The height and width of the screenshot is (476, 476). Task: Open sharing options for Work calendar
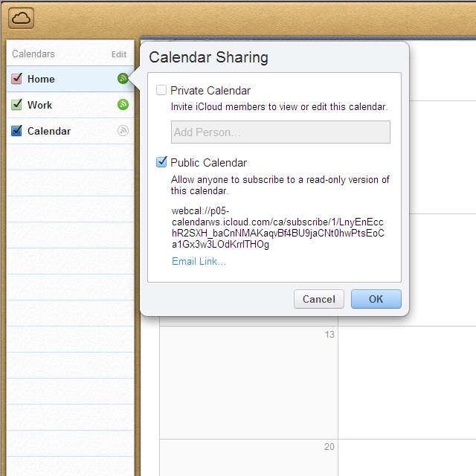coord(123,105)
